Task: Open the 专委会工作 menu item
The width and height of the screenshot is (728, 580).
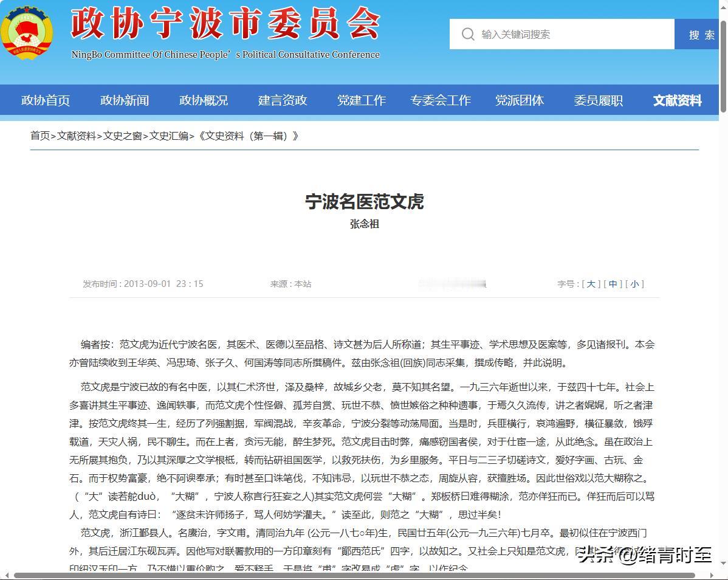Action: (440, 100)
